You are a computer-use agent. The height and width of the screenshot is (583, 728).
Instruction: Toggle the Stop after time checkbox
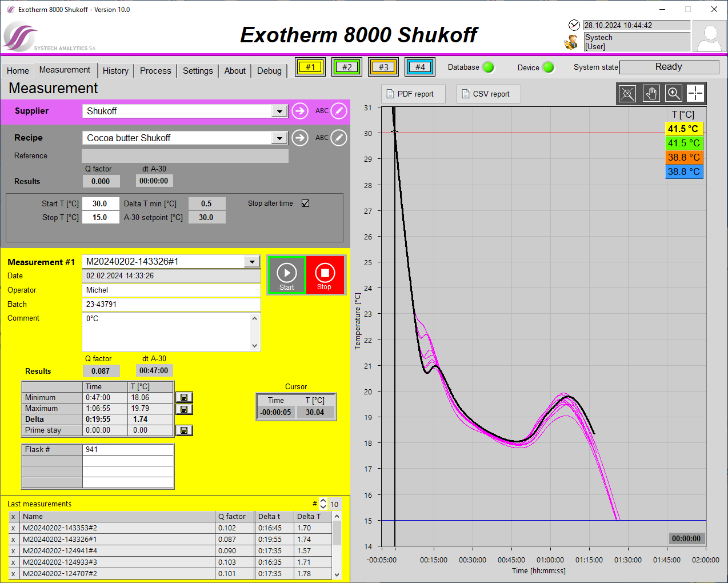(306, 203)
